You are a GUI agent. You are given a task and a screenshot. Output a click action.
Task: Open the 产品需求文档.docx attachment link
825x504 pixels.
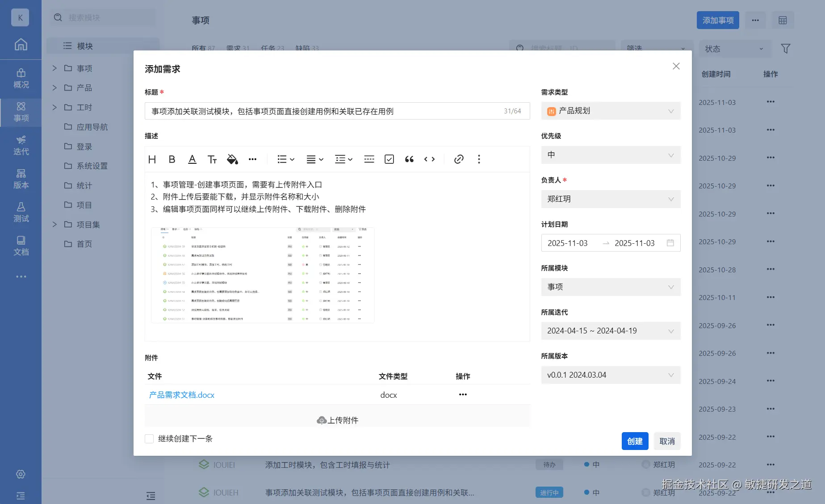pos(182,395)
